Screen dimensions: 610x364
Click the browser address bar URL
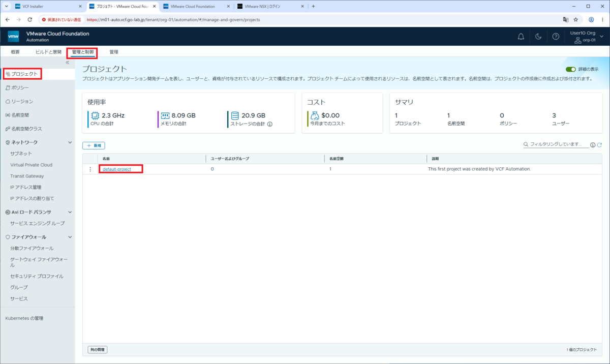pyautogui.click(x=173, y=19)
